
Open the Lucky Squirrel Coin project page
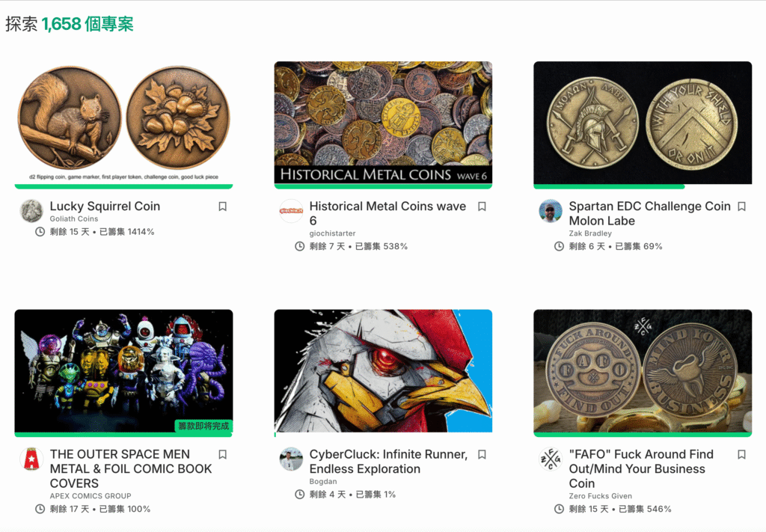click(105, 207)
